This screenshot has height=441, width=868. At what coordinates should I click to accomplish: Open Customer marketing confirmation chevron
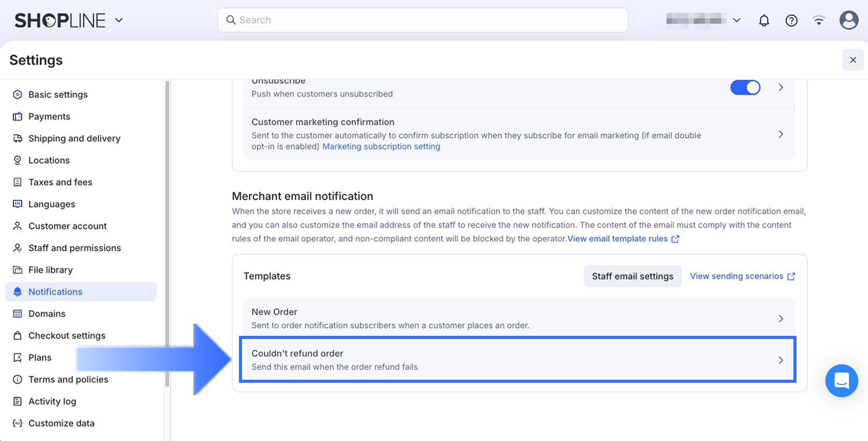click(781, 134)
